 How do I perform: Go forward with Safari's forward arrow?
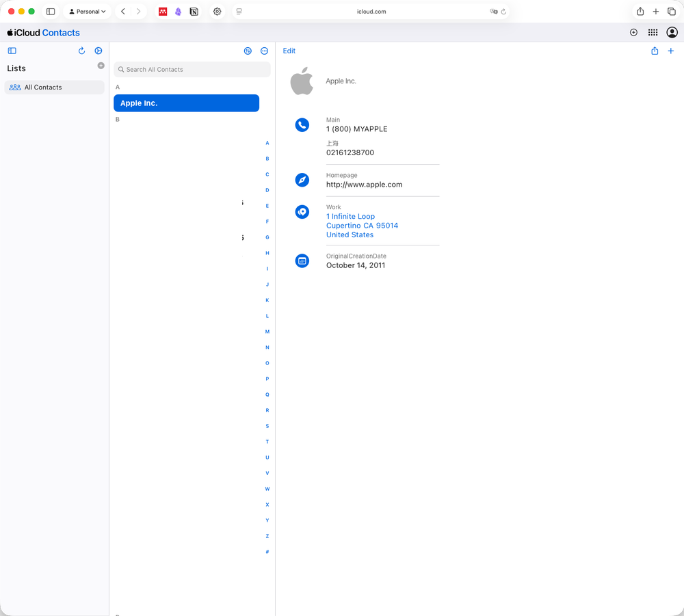[x=138, y=12]
